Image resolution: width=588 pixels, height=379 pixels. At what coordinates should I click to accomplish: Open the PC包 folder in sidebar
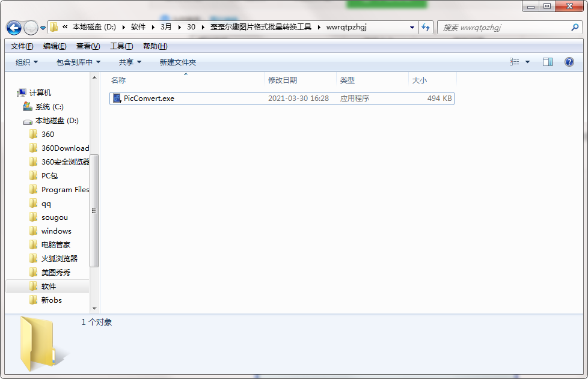49,175
